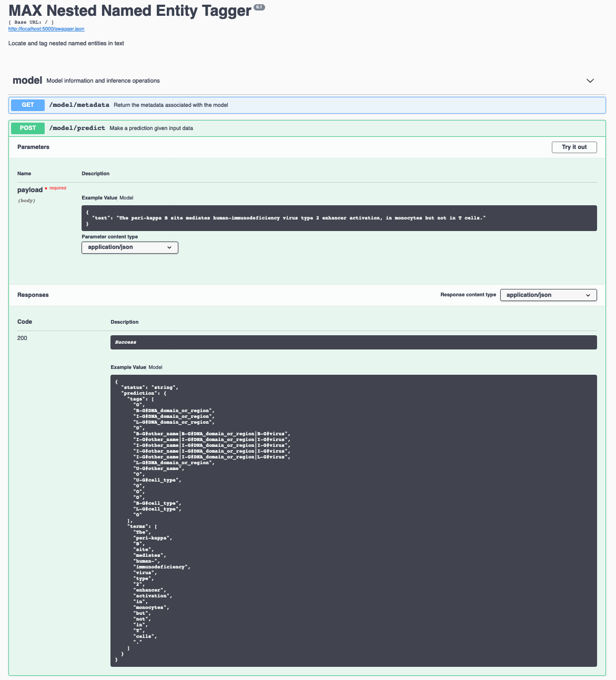The image size is (616, 680).
Task: Open the Parameter content type dropdown
Action: coord(130,247)
